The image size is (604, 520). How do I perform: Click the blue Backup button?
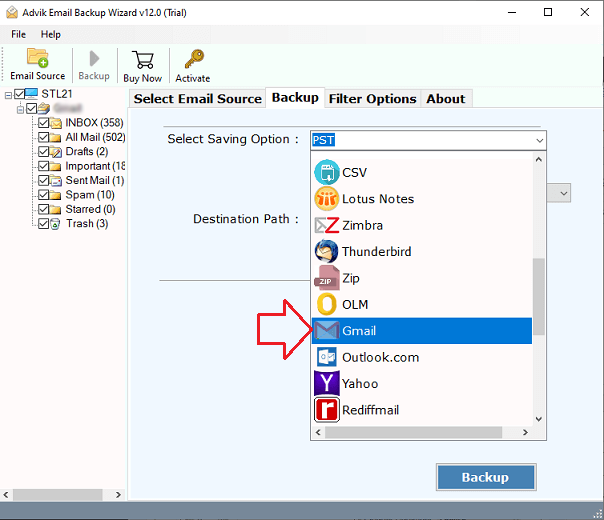[x=485, y=477]
